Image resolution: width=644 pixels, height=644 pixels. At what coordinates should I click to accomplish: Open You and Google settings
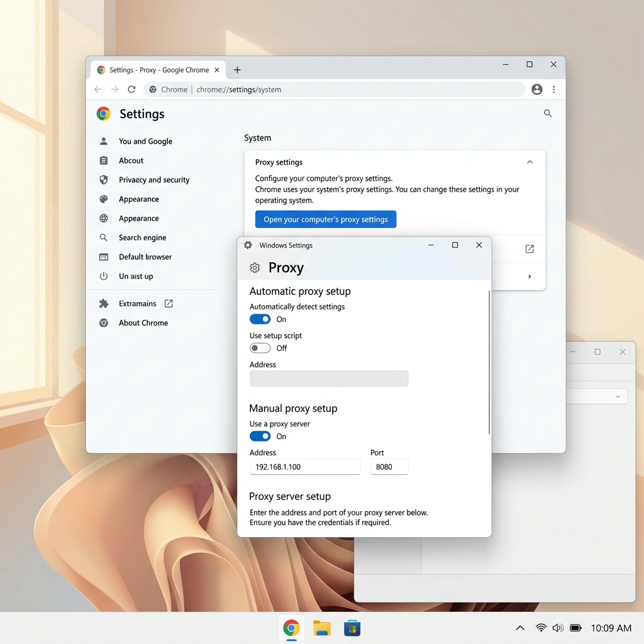tap(145, 142)
